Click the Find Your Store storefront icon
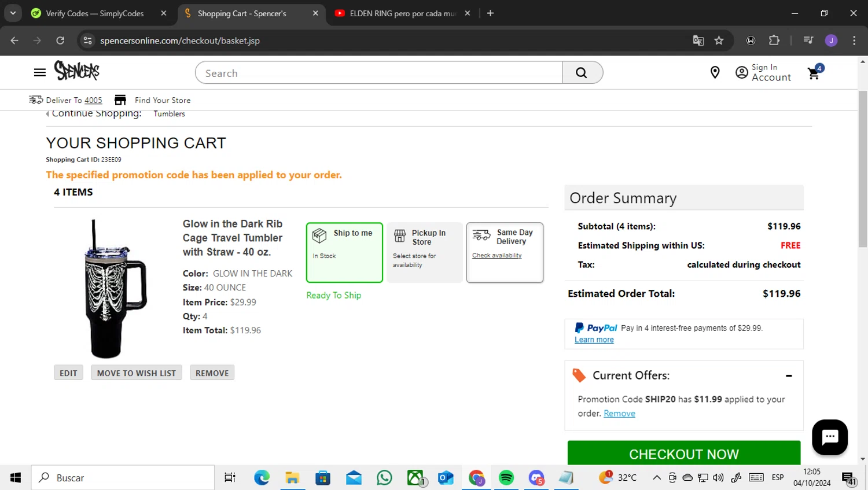This screenshot has width=868, height=490. point(120,100)
